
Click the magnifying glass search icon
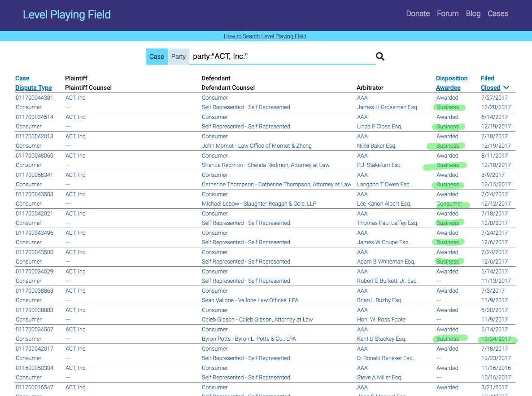tap(380, 57)
